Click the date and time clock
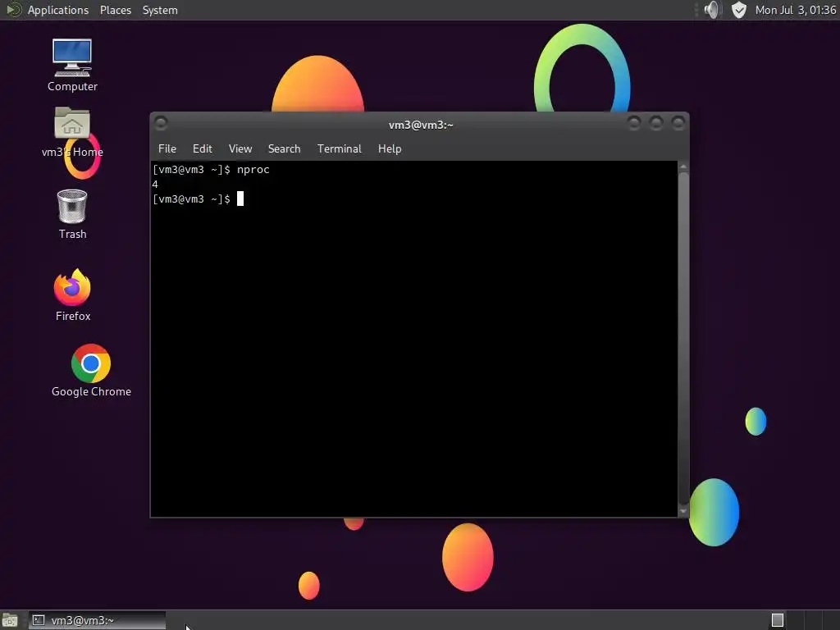The height and width of the screenshot is (630, 840). (x=796, y=10)
